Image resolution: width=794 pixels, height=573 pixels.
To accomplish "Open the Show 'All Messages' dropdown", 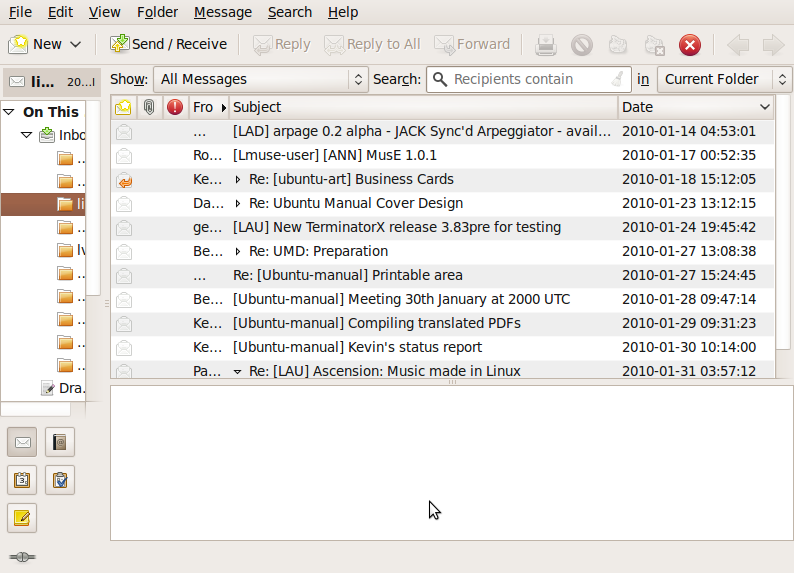I will [261, 79].
